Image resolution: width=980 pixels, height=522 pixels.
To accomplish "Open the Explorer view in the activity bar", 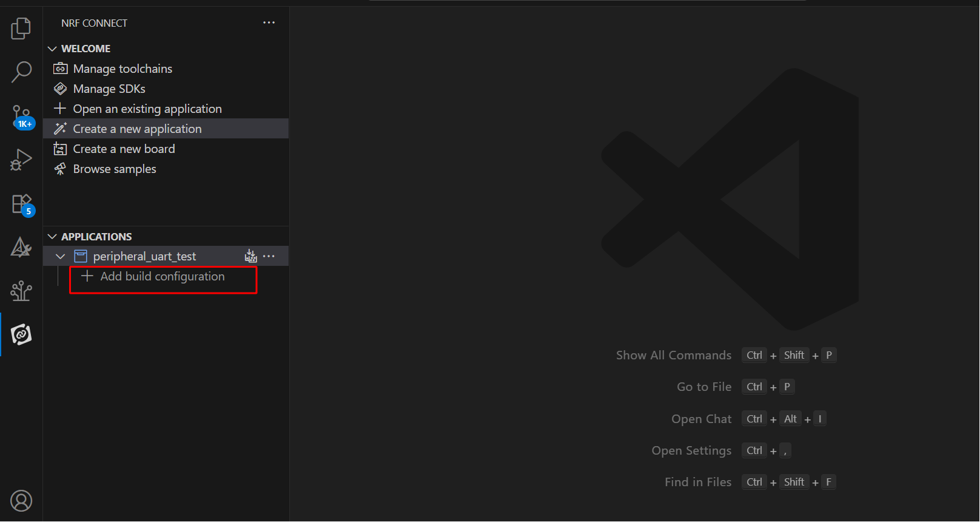I will point(21,29).
